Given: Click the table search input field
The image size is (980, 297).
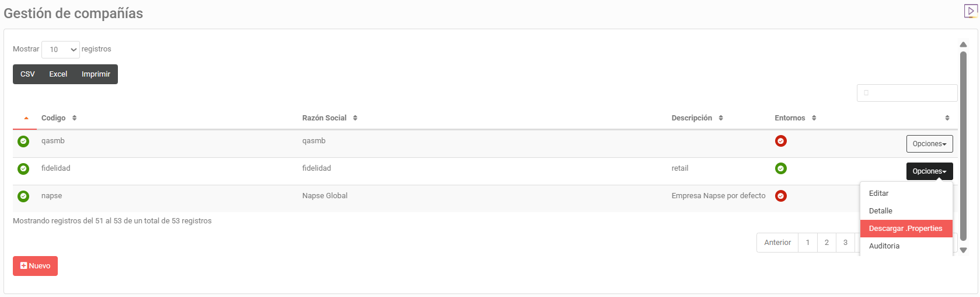Looking at the screenshot, I should coord(907,93).
